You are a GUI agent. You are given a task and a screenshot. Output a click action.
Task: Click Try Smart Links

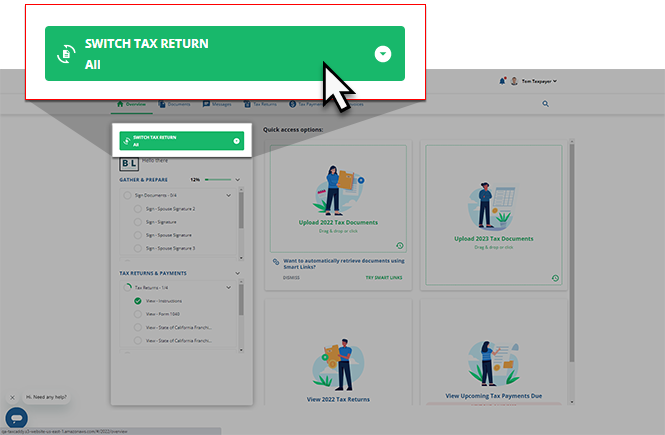(384, 278)
